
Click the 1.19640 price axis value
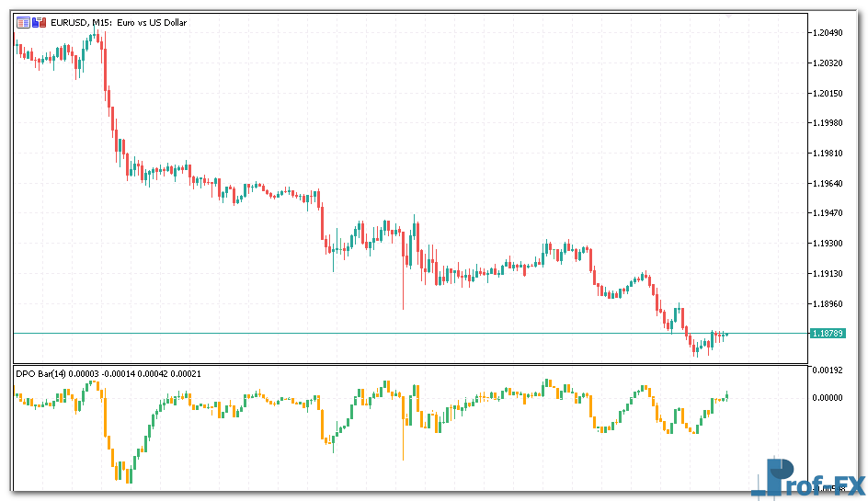[x=828, y=184]
